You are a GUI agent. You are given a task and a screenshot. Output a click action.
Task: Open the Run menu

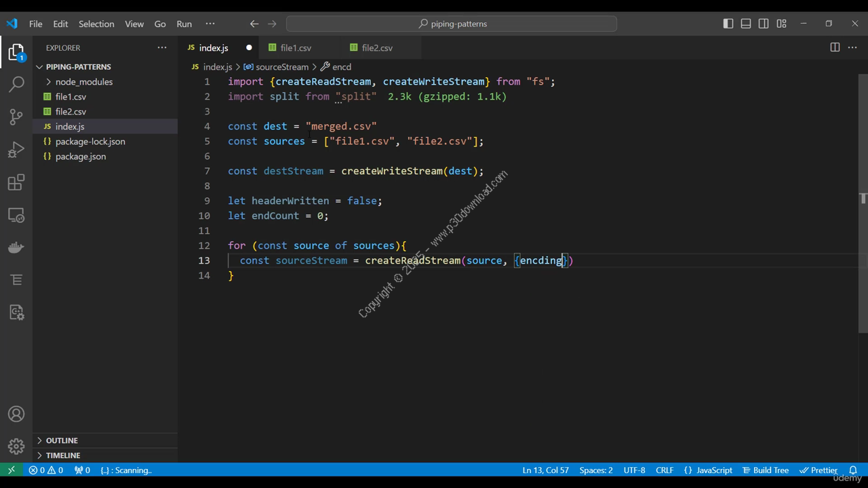pos(184,24)
